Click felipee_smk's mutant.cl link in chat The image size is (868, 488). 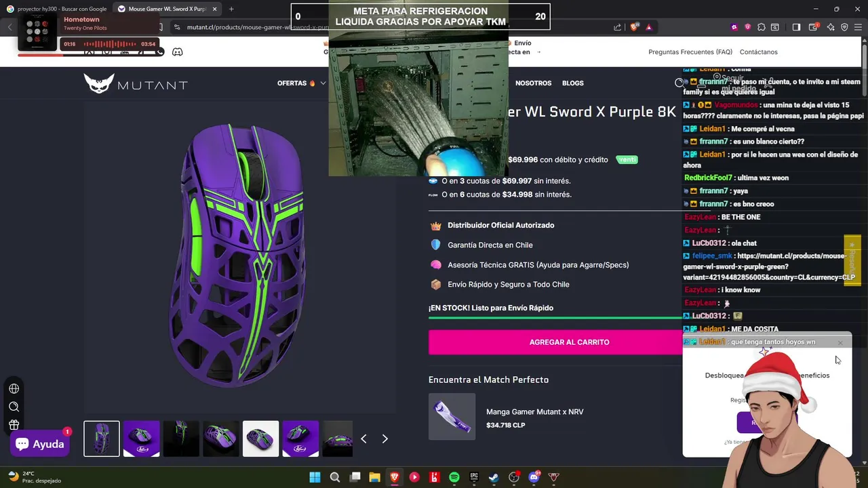[x=770, y=266]
